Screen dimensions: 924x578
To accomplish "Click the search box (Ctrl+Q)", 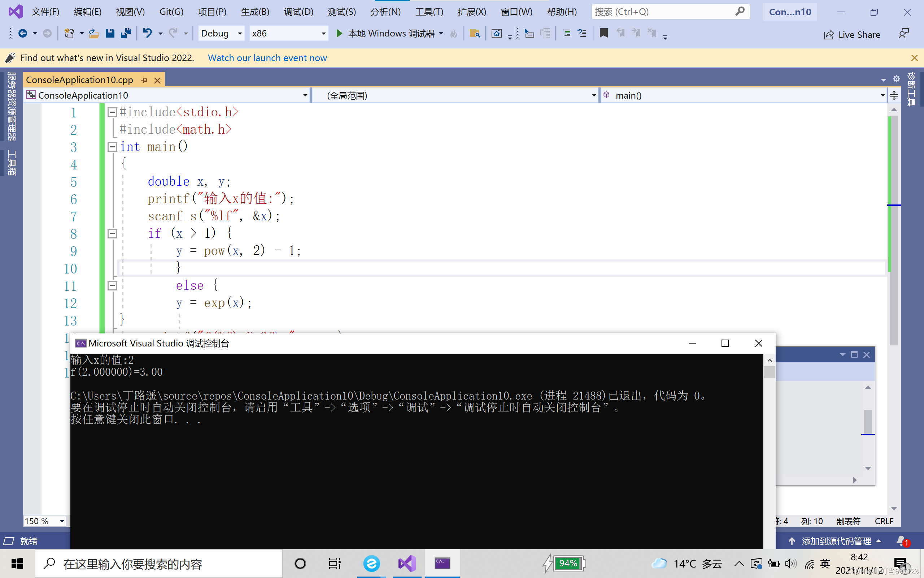I will point(671,12).
